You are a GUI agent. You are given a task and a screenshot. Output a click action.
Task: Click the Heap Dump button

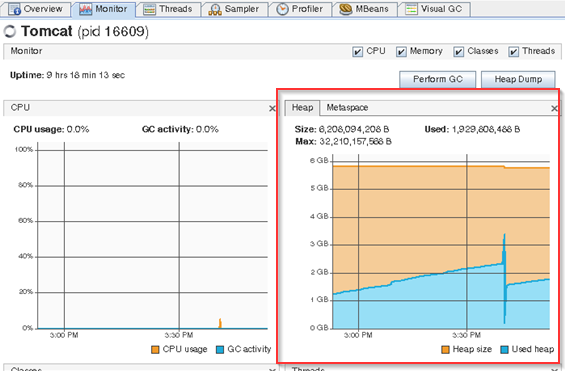(x=518, y=79)
